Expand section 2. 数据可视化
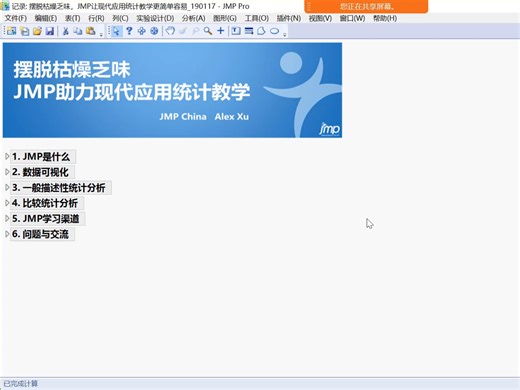Viewport: 520px width, 390px height. (x=7, y=172)
